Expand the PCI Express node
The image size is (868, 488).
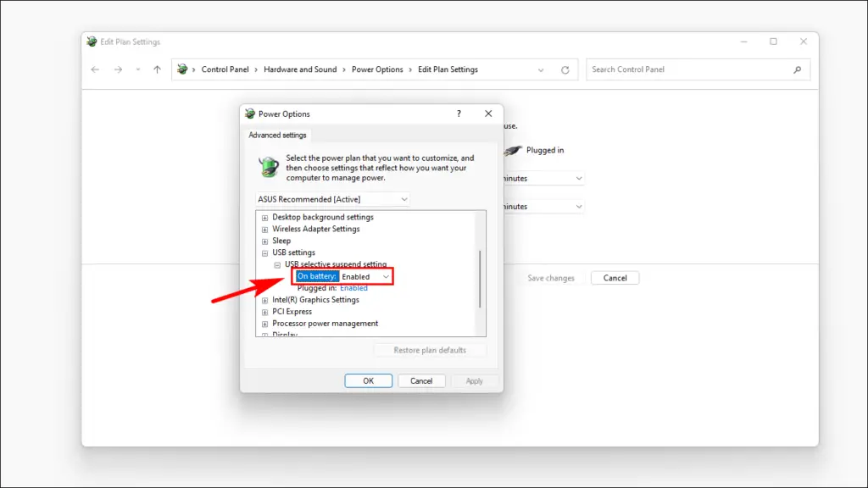(x=264, y=312)
